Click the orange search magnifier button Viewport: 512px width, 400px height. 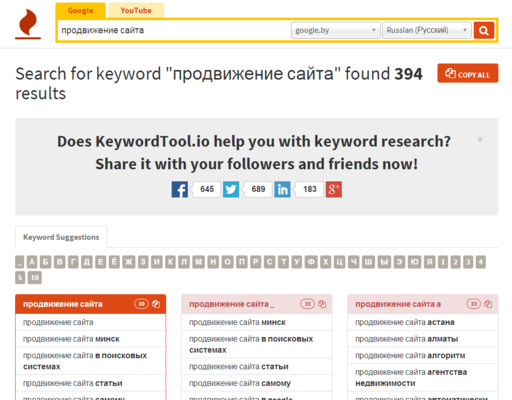(x=484, y=30)
